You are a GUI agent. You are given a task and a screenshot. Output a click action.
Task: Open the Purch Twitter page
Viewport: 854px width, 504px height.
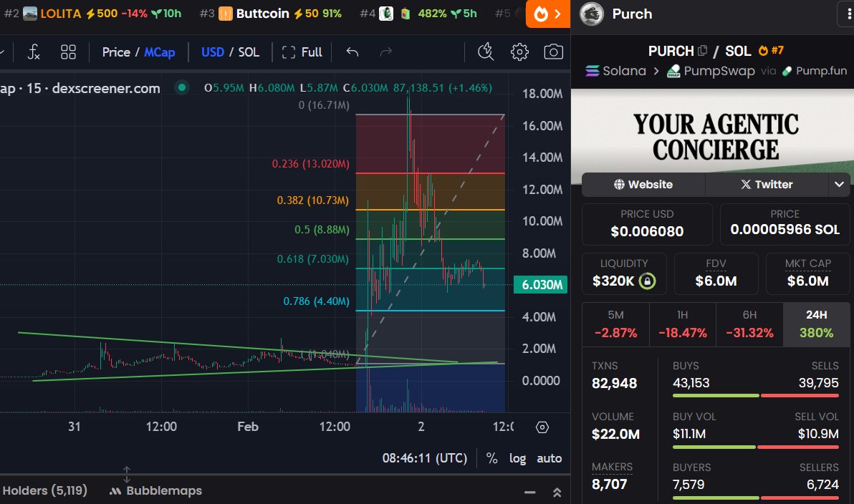767,185
